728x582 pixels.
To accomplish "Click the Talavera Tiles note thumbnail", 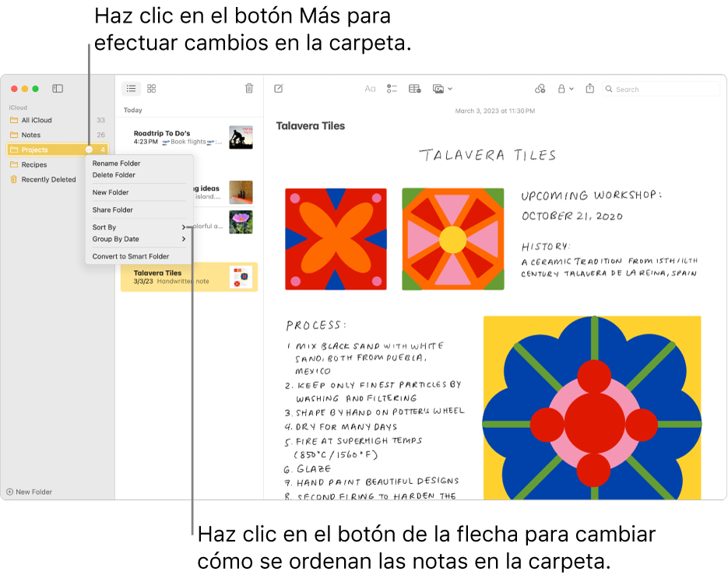I will click(241, 277).
